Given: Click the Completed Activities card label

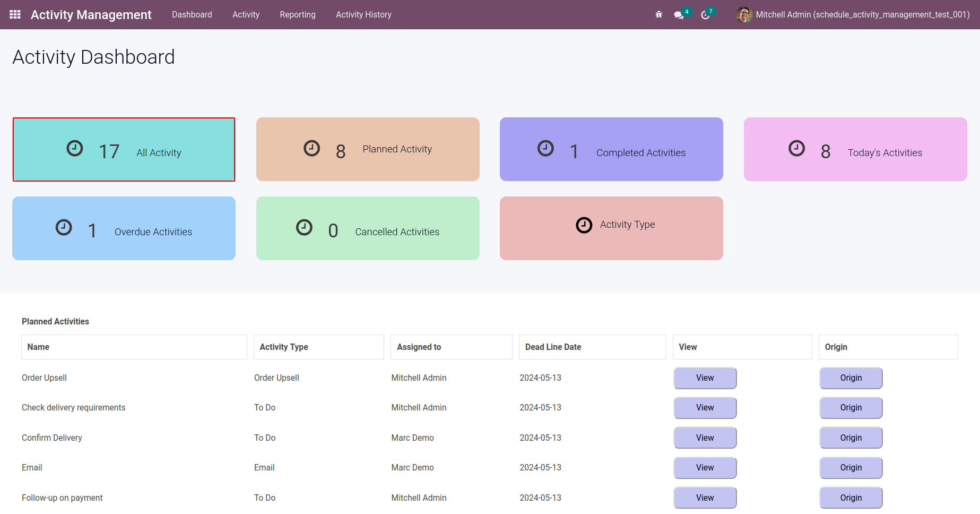Looking at the screenshot, I should pyautogui.click(x=641, y=153).
